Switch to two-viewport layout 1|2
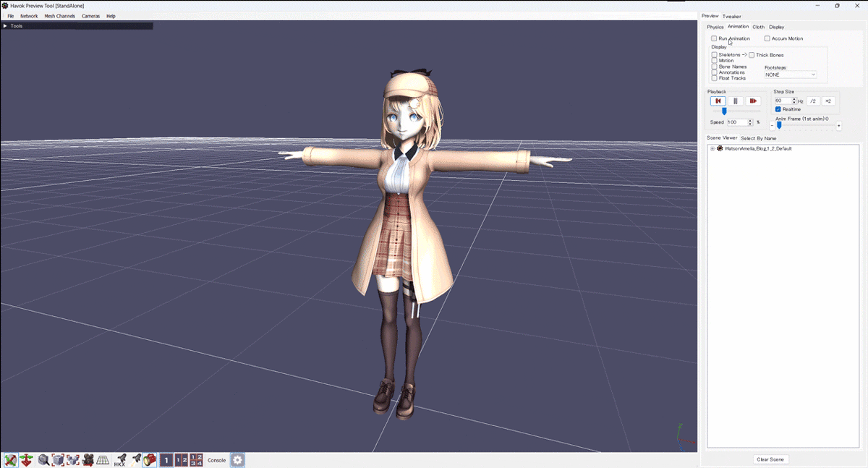Viewport: 868px width, 468px height. click(181, 460)
